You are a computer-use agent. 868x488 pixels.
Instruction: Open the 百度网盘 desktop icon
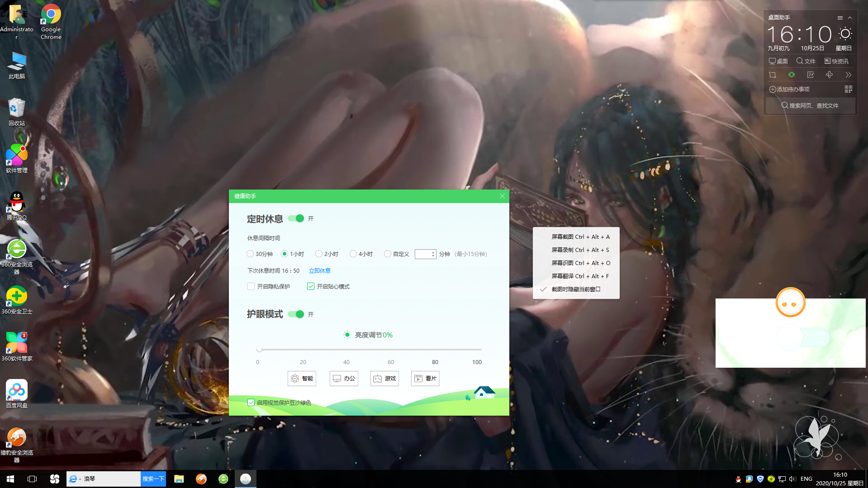(17, 394)
